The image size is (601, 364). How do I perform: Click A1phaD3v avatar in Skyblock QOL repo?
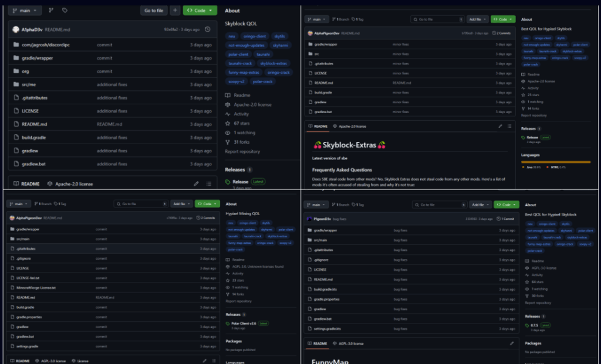tap(16, 29)
